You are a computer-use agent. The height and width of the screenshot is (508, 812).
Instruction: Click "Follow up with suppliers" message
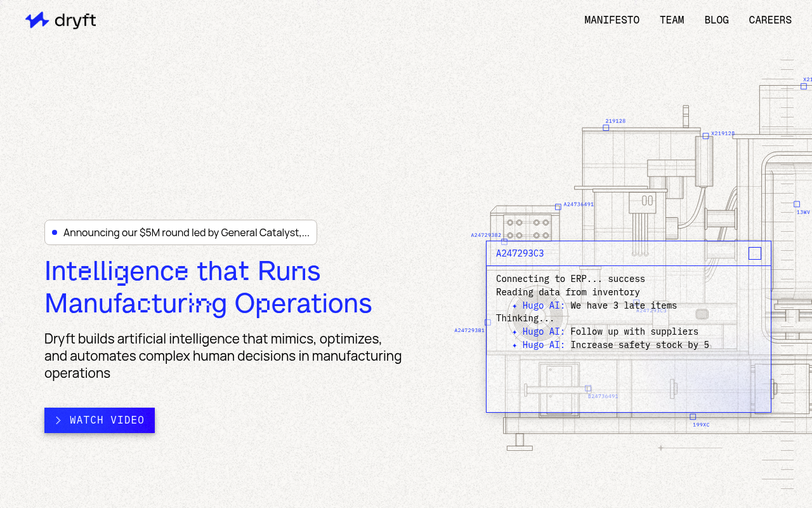tap(634, 331)
